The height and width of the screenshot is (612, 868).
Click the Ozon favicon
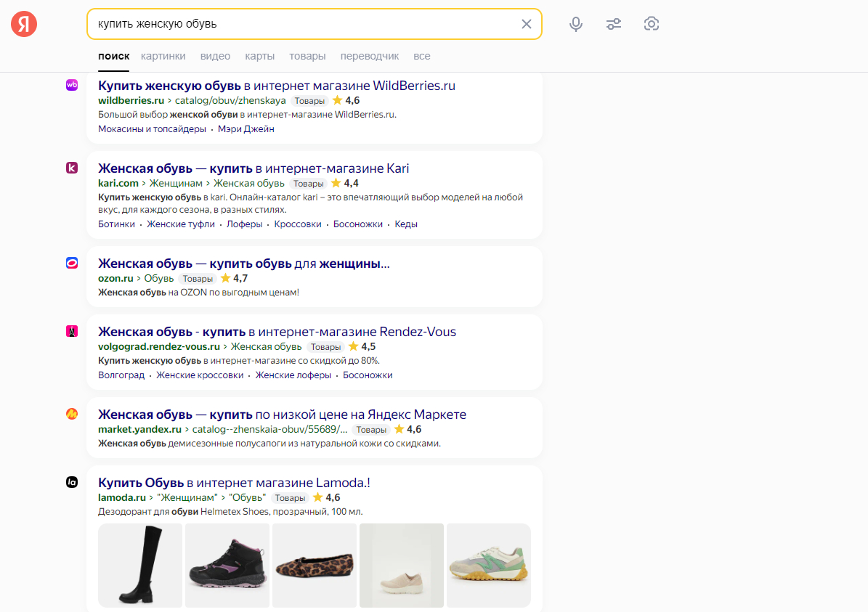click(x=72, y=263)
